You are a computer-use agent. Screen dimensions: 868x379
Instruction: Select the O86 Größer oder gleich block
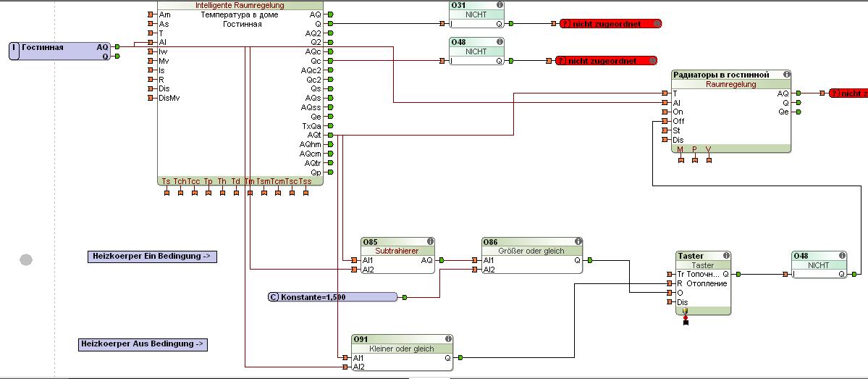pos(531,255)
